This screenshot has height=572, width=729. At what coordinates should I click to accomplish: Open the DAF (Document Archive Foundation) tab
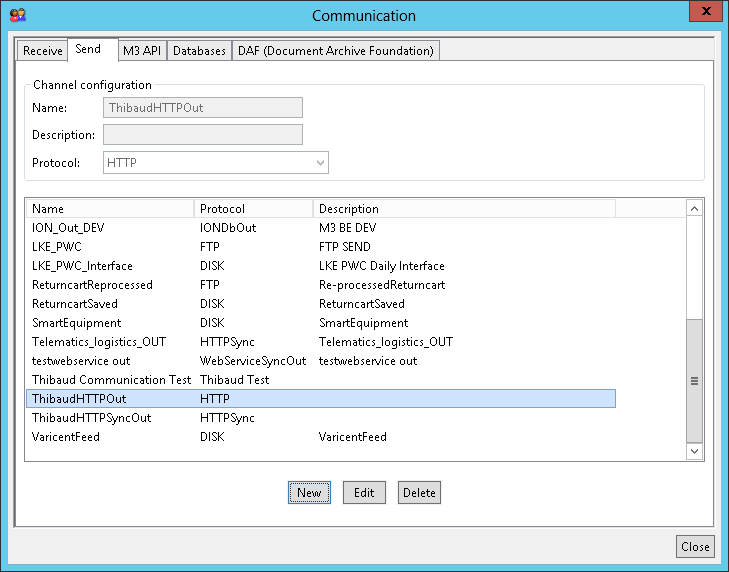(x=335, y=51)
